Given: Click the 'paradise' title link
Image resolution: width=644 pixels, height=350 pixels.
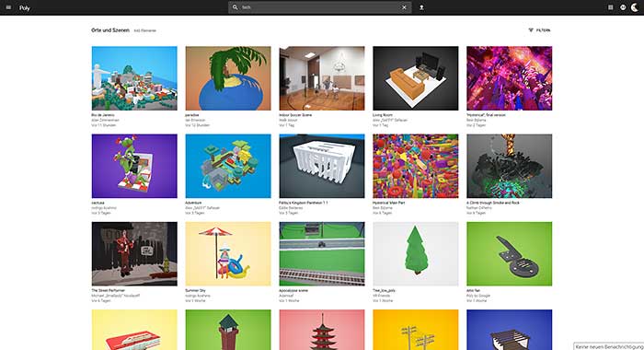Looking at the screenshot, I should click(x=192, y=115).
